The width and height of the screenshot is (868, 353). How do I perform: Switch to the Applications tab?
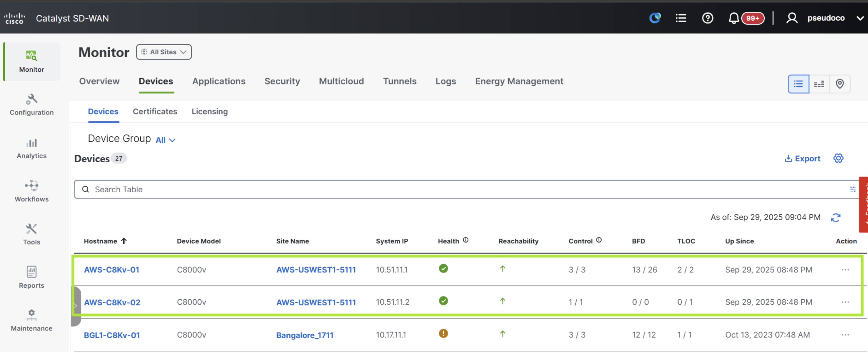219,81
